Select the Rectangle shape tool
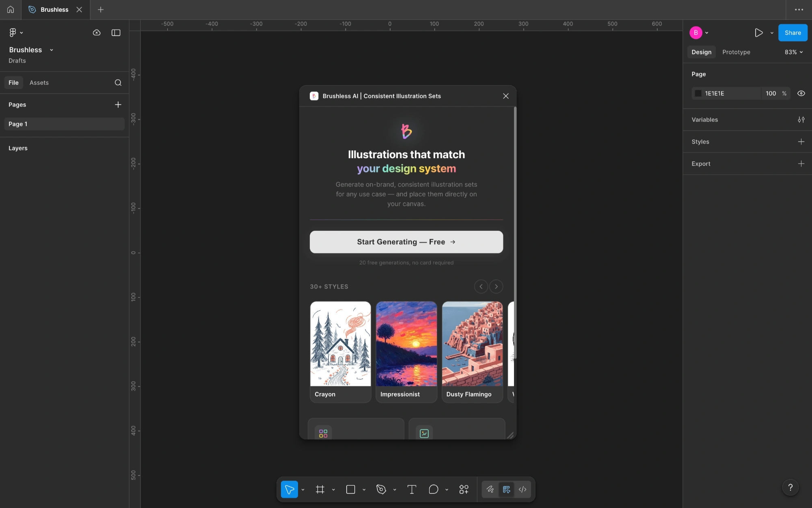This screenshot has height=508, width=812. (x=350, y=489)
